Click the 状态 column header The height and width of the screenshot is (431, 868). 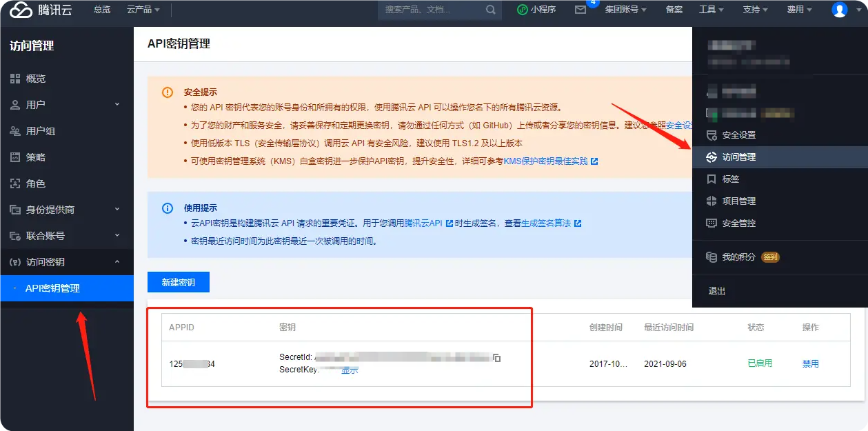point(756,328)
